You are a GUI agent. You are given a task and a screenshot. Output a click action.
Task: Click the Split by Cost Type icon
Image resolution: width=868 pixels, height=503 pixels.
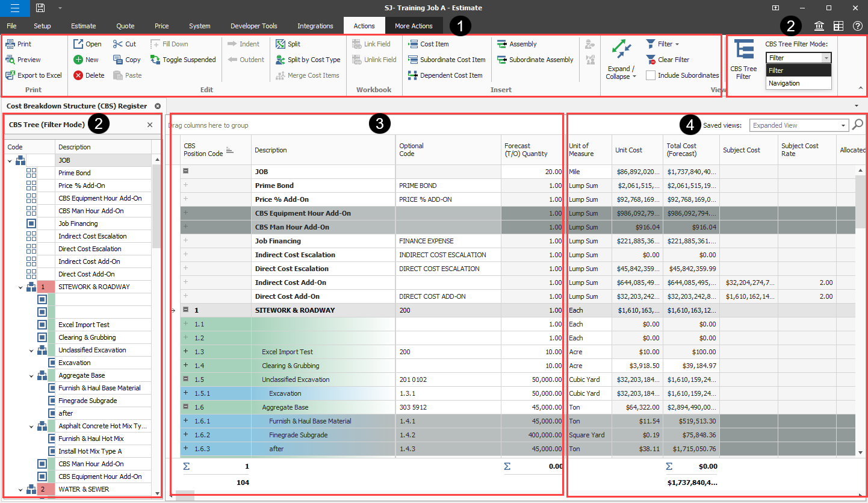coord(281,60)
